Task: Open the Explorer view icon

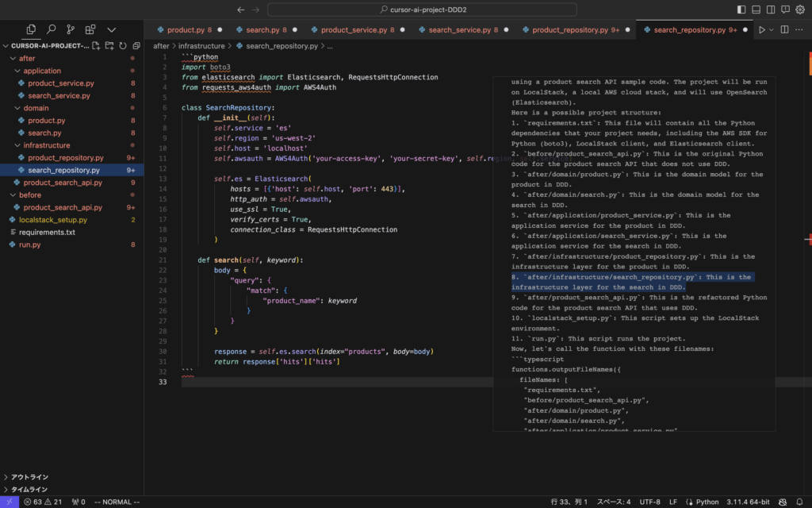Action: (31, 29)
